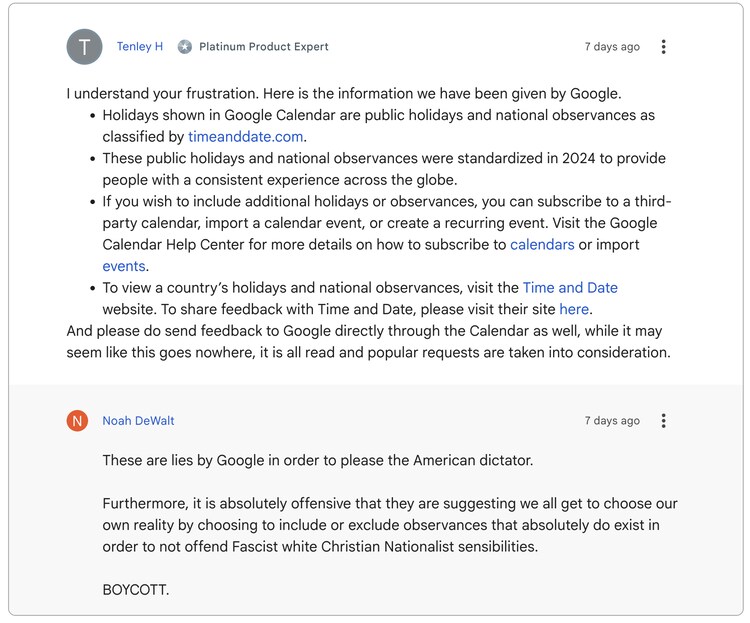Click the Platinum Product Expert badge icon
750x623 pixels.
coord(185,47)
